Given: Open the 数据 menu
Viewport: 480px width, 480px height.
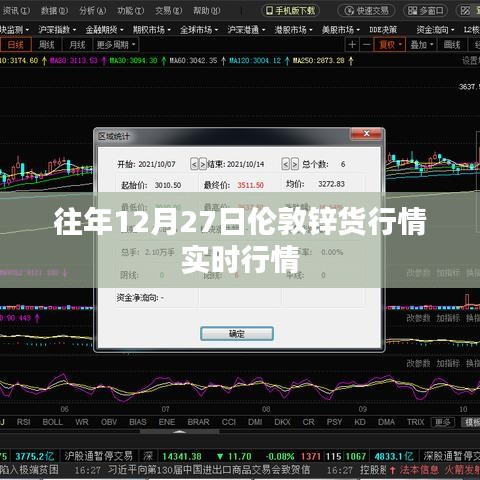Looking at the screenshot, I should (x=54, y=11).
